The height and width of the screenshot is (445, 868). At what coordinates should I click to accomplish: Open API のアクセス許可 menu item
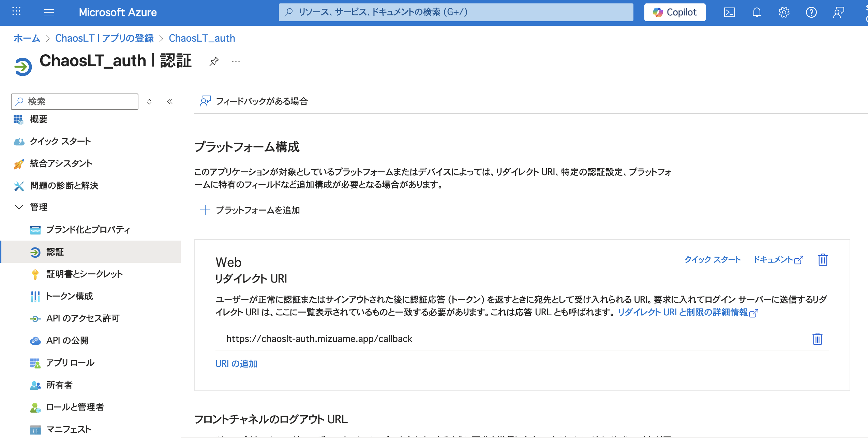[83, 318]
